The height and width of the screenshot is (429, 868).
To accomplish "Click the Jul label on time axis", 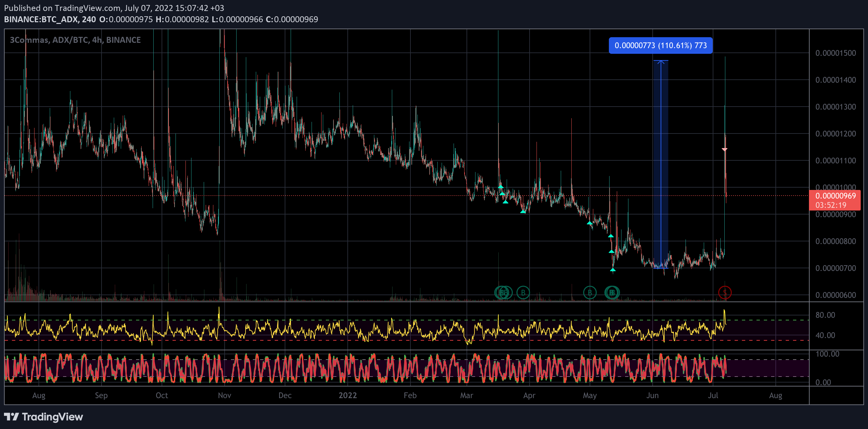I will 713,395.
